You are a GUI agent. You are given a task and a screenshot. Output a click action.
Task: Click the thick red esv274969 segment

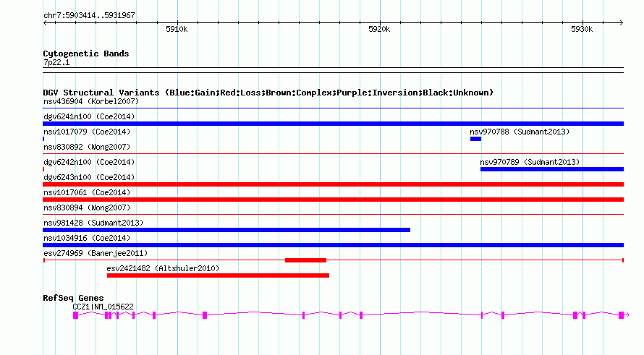coord(305,260)
